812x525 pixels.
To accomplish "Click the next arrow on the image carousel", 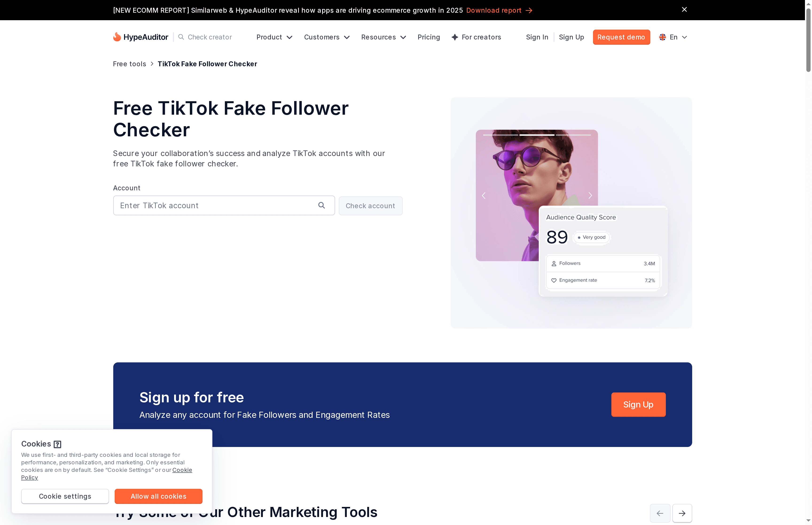I will tap(590, 195).
